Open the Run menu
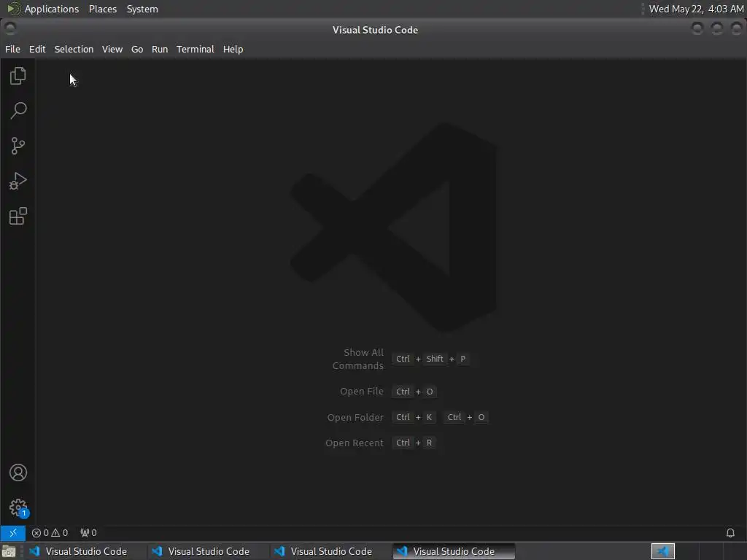 (160, 49)
